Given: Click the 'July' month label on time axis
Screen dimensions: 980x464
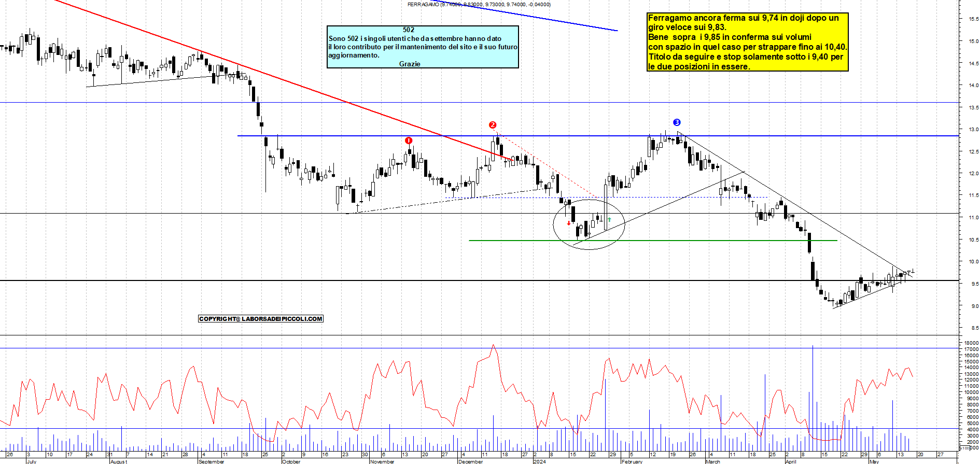Looking at the screenshot, I should tap(32, 461).
